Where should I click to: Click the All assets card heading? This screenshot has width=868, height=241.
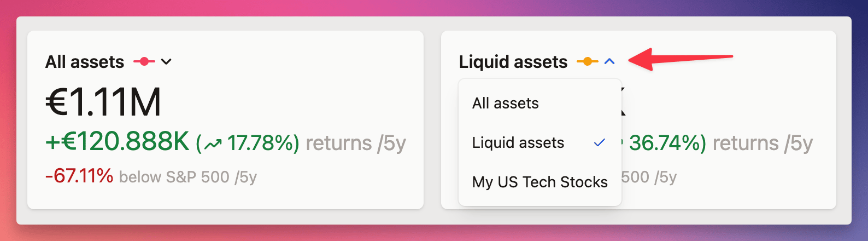click(x=85, y=62)
